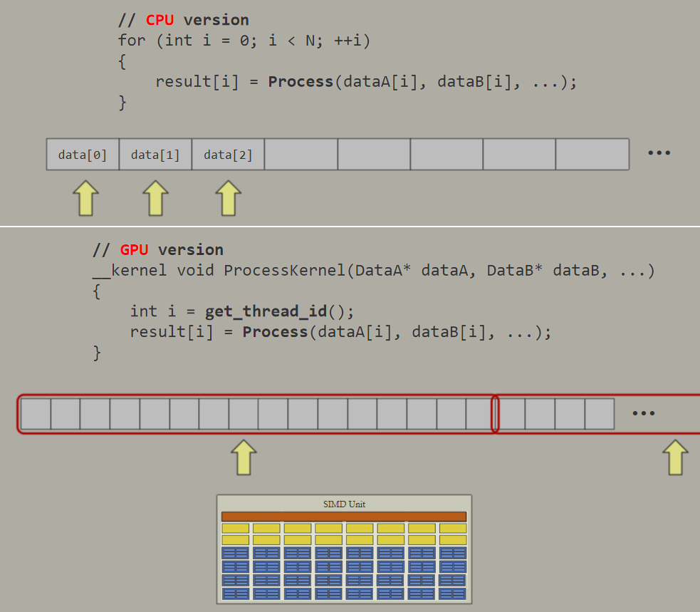
Task: Click the red GPU text
Action: [x=134, y=249]
